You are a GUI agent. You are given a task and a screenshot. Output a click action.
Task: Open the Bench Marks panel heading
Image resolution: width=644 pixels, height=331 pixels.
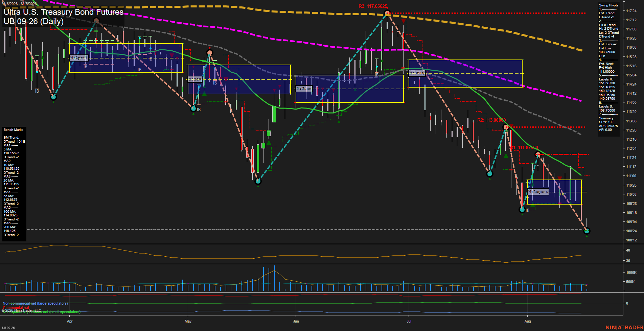(14, 130)
